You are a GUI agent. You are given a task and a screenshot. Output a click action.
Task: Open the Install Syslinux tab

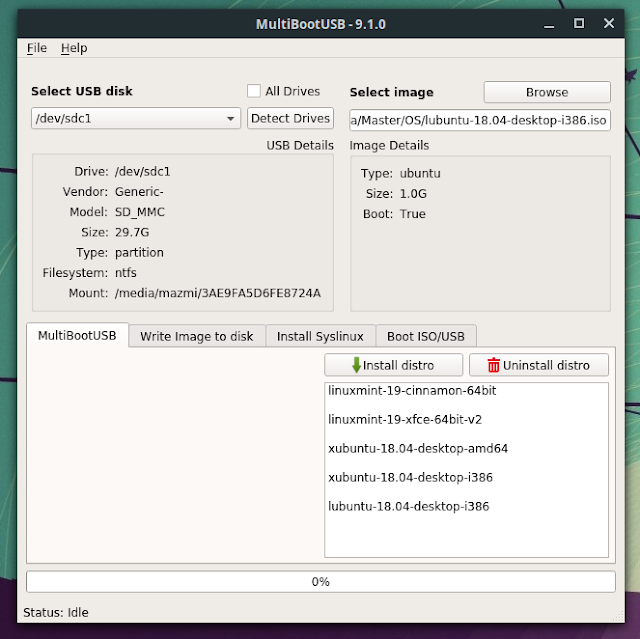[x=320, y=336]
